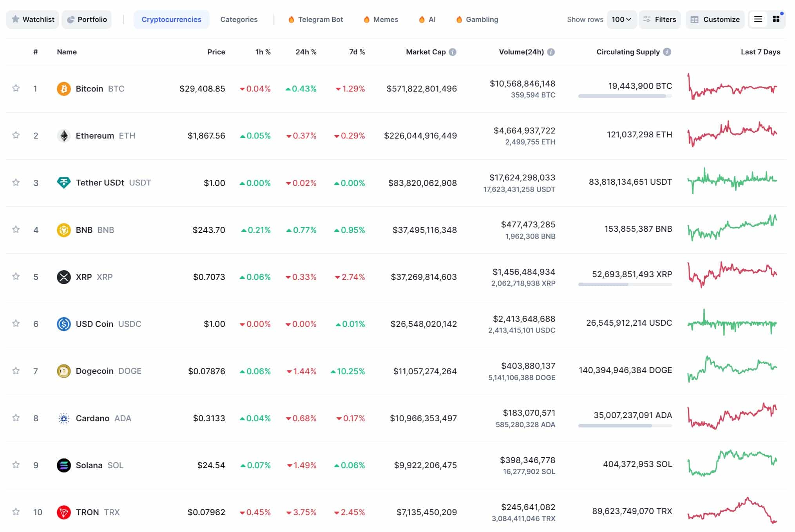Open the Show rows 100 dropdown
Image resolution: width=795 pixels, height=532 pixels.
tap(622, 20)
